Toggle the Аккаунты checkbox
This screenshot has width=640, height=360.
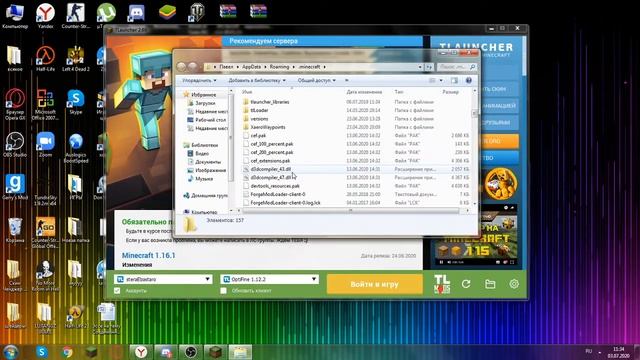(x=118, y=291)
